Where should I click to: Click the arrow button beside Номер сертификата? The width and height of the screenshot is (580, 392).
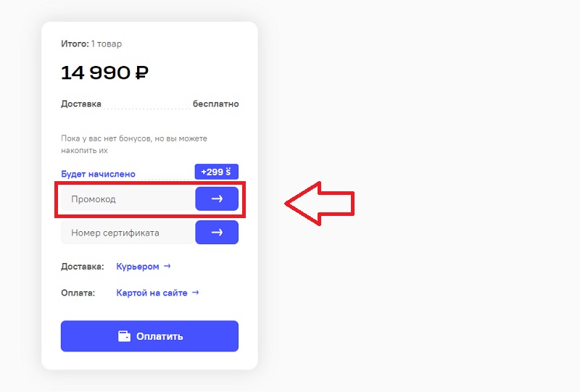[217, 233]
